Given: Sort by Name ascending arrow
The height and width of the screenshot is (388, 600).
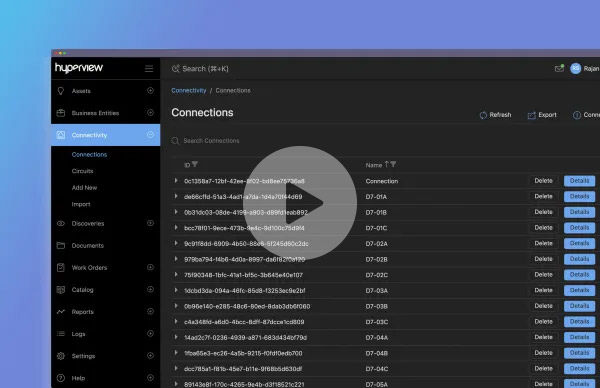Looking at the screenshot, I should coord(386,164).
